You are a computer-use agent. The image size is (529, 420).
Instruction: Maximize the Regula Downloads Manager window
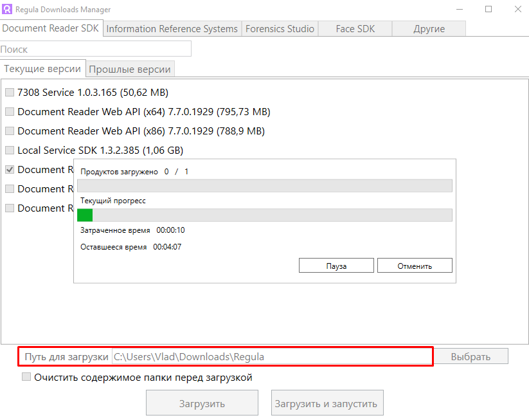[x=489, y=9]
